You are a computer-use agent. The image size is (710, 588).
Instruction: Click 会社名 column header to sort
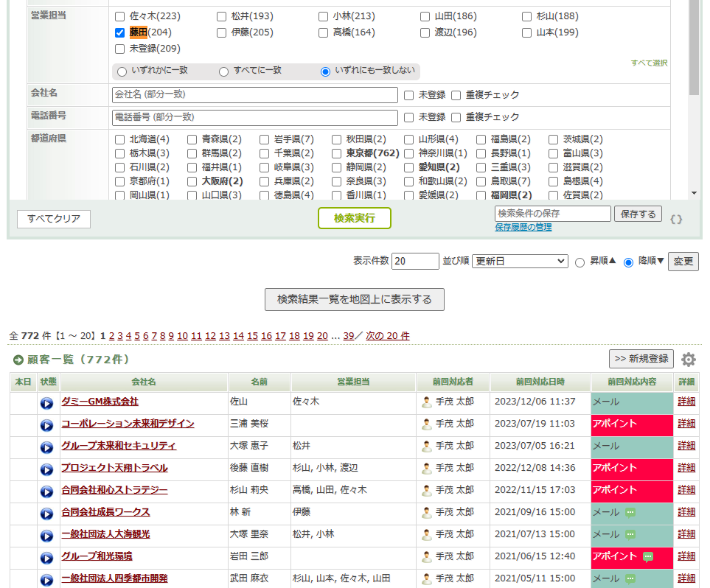pyautogui.click(x=144, y=382)
